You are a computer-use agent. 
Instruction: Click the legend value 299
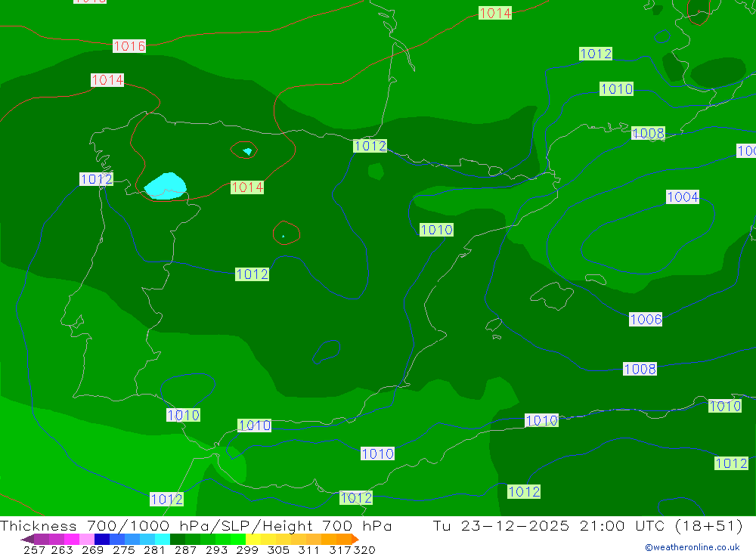pos(247,549)
